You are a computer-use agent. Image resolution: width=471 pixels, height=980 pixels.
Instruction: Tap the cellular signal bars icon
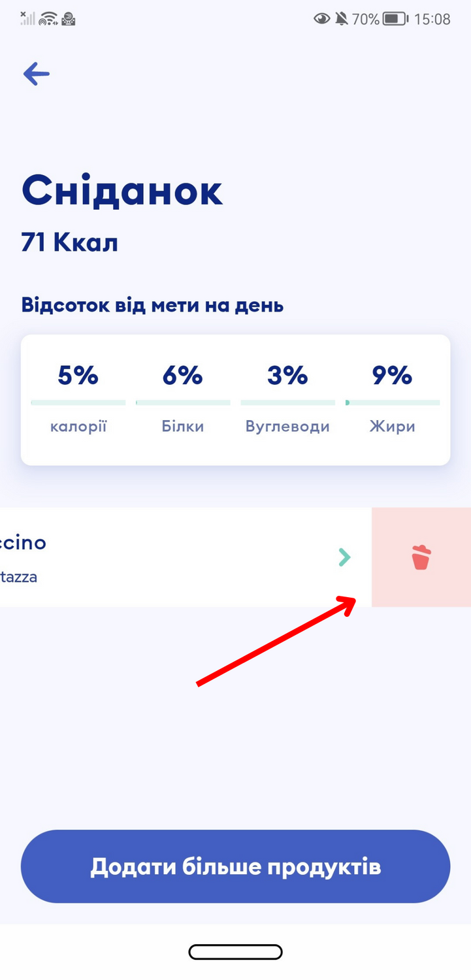point(27,18)
